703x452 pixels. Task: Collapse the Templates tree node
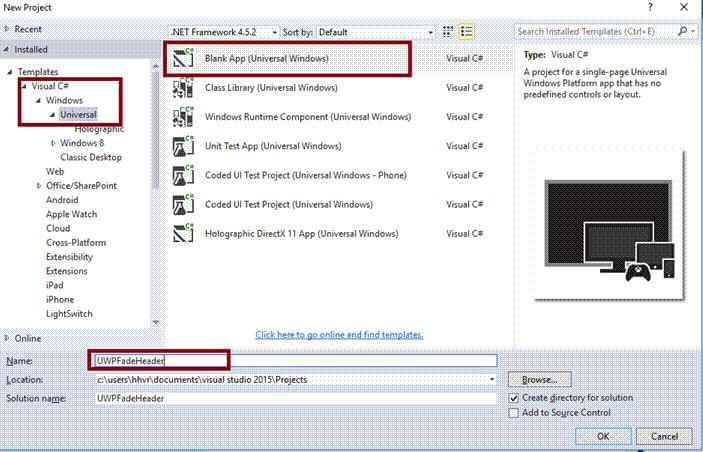(10, 72)
